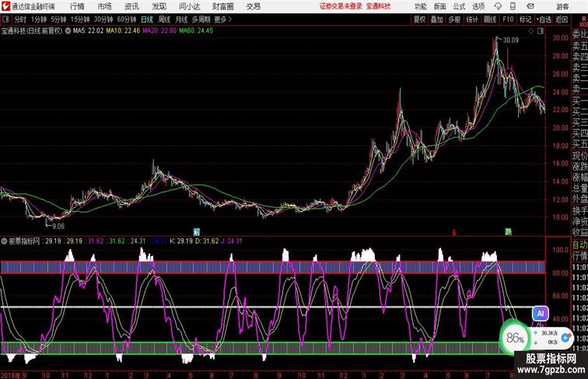Viewport: 588px width, 379px height.
Task: Switch to the 1分钟 period tab
Action: coord(38,19)
